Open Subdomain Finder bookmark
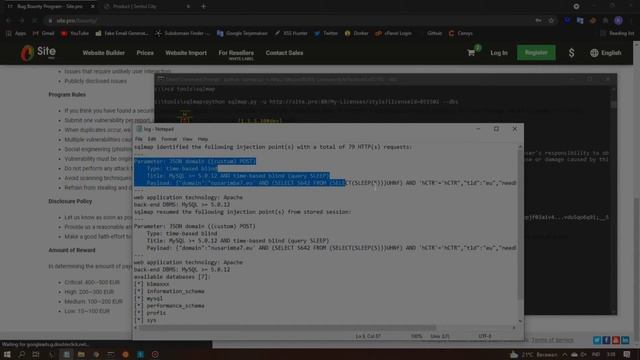640x360 pixels. (183, 33)
